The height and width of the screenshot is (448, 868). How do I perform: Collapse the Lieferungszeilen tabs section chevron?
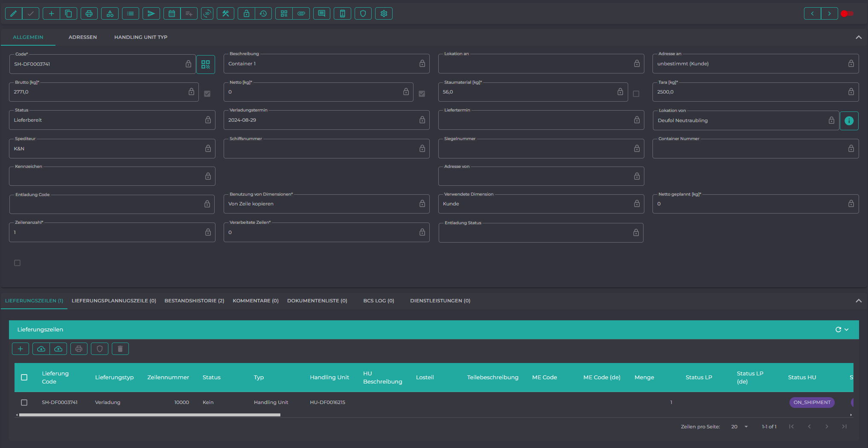(859, 301)
